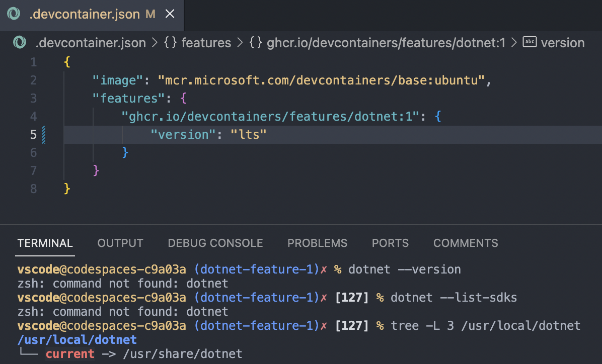Open the .devcontainer.json breadcrumb item

91,43
